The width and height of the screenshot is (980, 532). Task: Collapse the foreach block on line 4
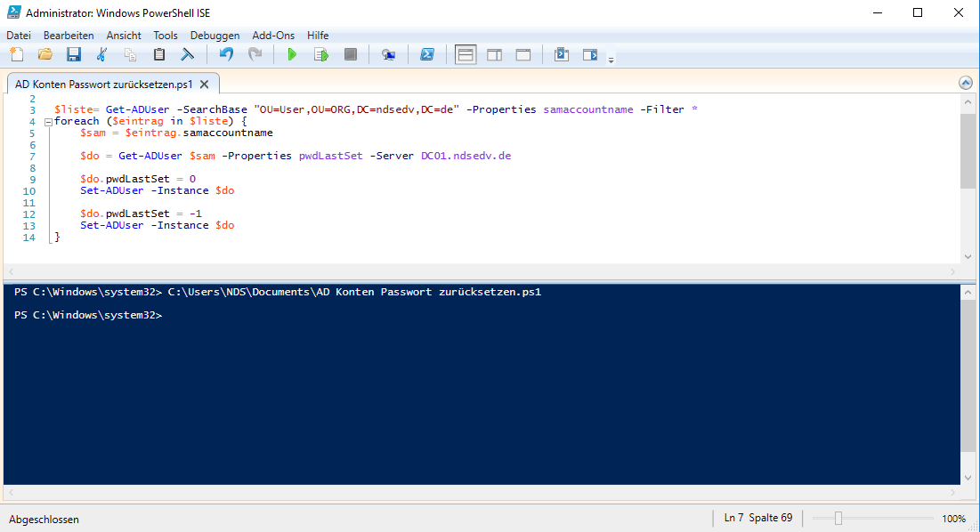click(x=48, y=121)
